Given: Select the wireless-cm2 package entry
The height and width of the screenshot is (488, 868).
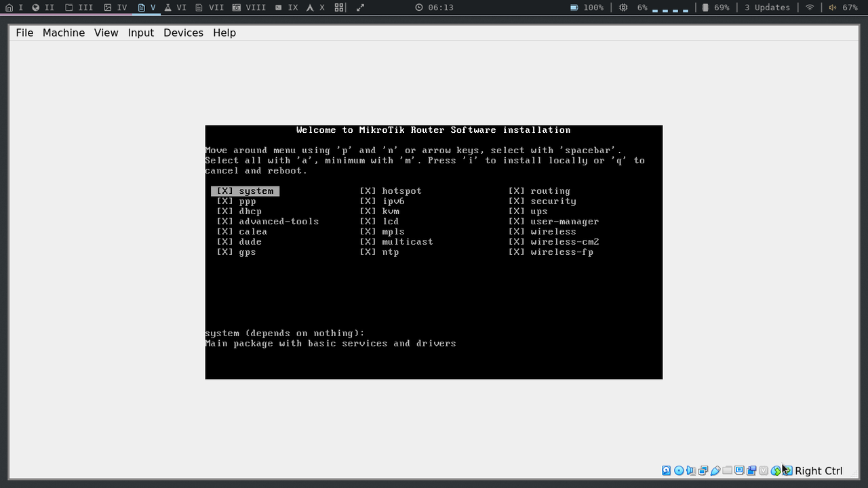Looking at the screenshot, I should (x=554, y=242).
